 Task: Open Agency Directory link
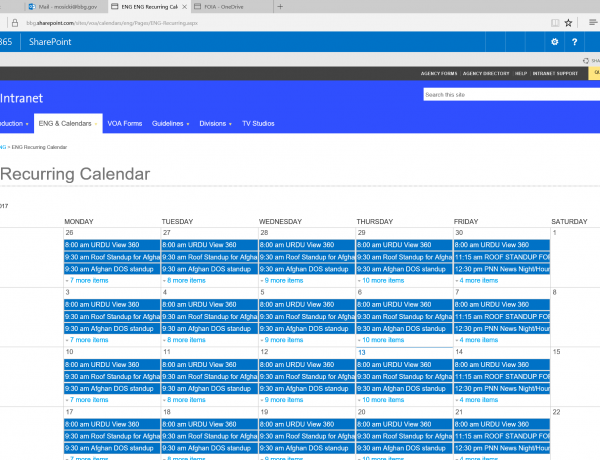(x=486, y=73)
